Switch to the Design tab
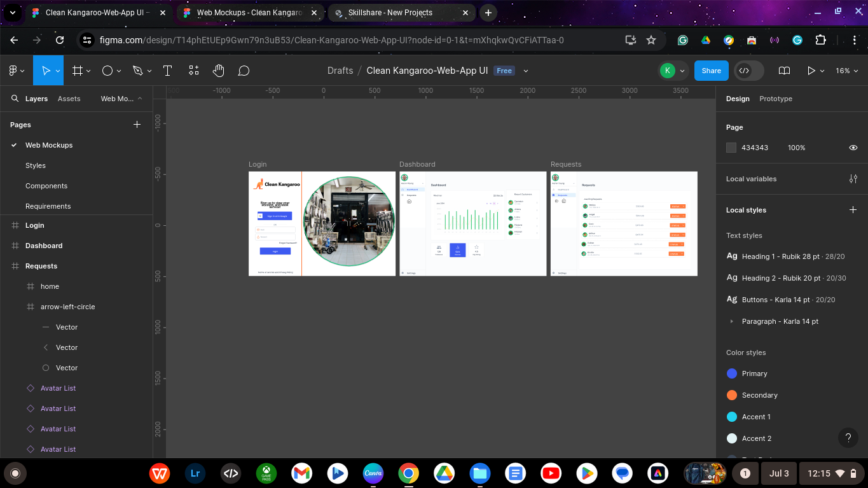Screen dimensions: 868x488 738,99
